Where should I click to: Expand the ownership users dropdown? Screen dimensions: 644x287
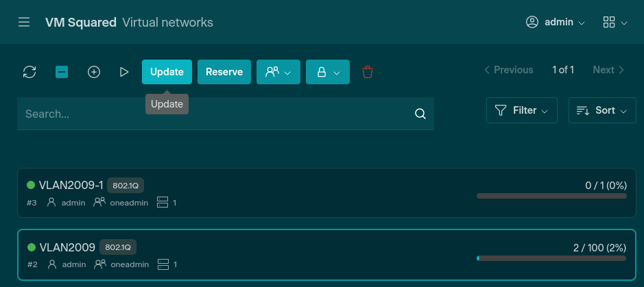click(x=278, y=72)
